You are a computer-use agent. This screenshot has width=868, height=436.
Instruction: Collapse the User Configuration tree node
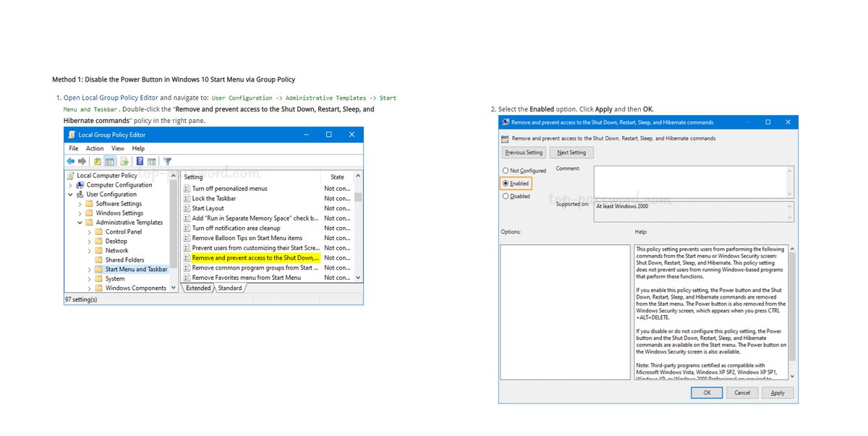pos(70,194)
